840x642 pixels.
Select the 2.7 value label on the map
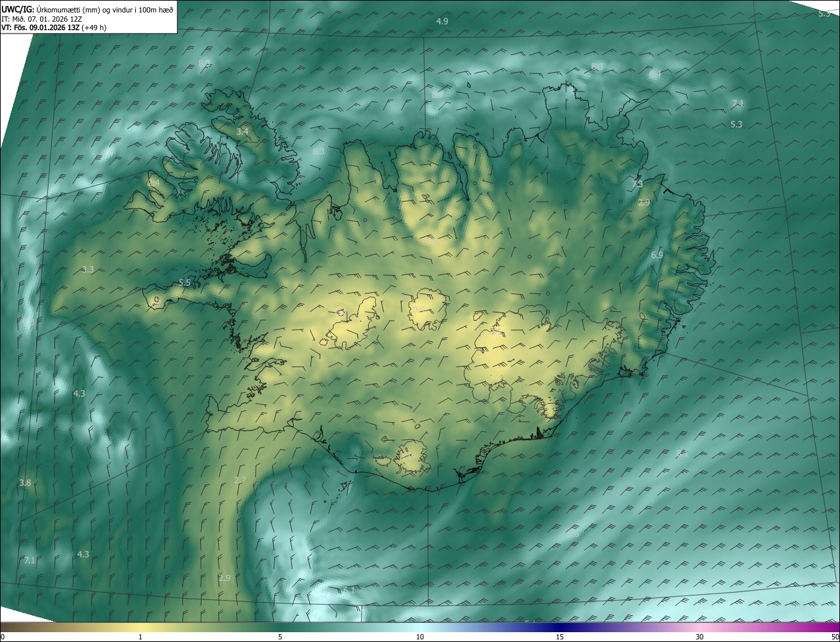click(x=240, y=481)
